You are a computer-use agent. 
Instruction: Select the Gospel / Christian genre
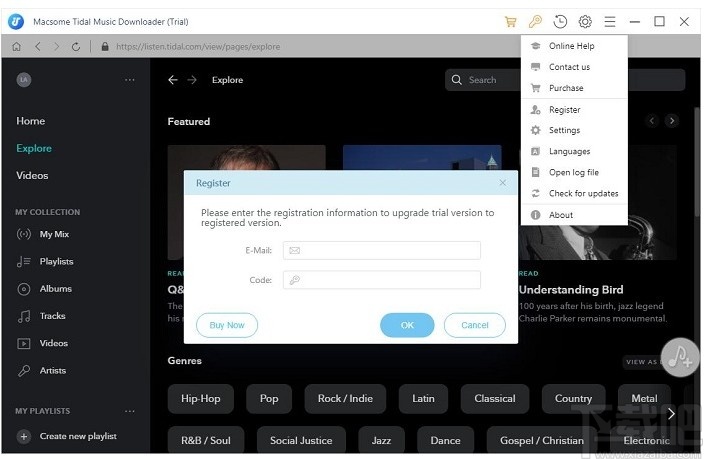541,441
